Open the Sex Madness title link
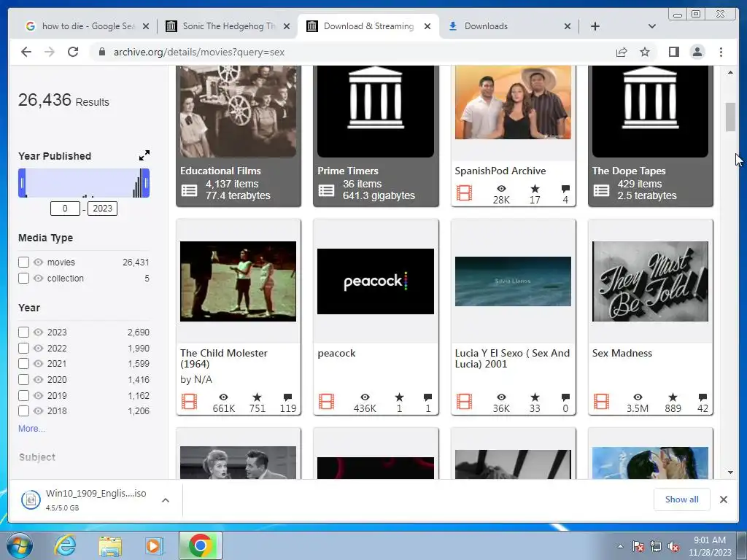 tap(622, 353)
